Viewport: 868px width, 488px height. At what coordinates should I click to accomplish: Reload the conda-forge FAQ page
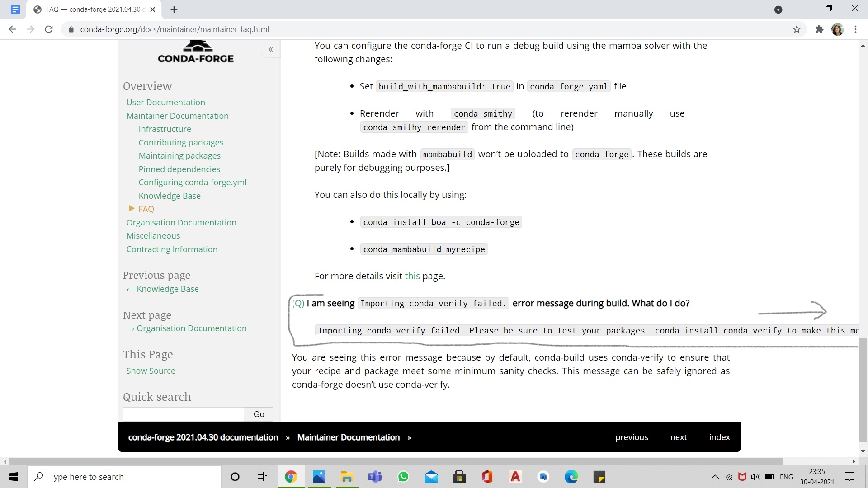tap(49, 29)
